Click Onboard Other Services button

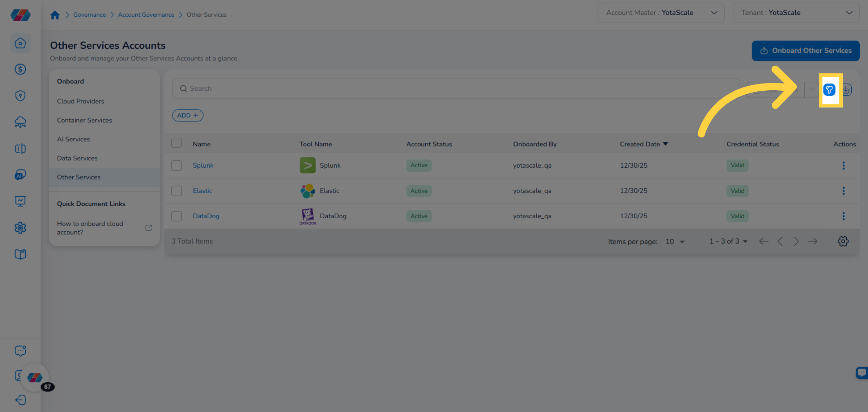tap(805, 51)
